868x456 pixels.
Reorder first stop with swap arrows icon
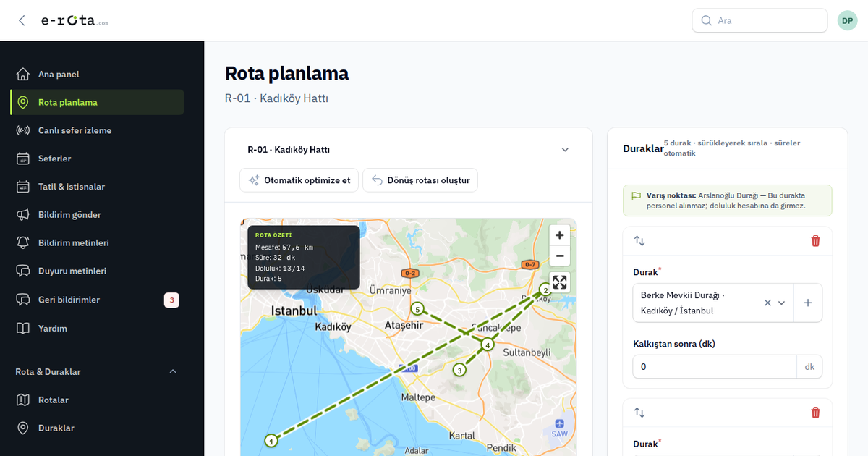(x=639, y=241)
